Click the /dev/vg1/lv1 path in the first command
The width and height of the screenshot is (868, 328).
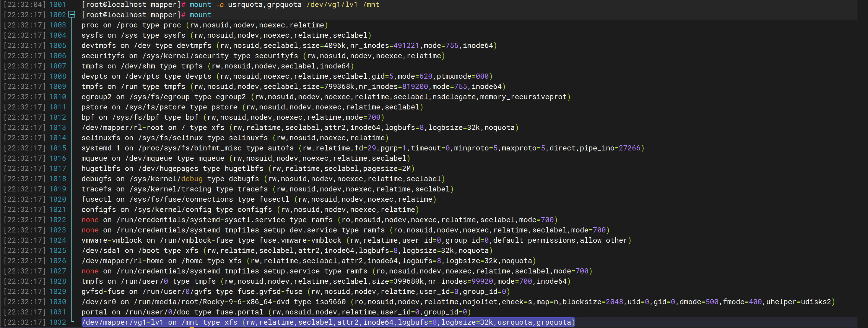coord(332,5)
